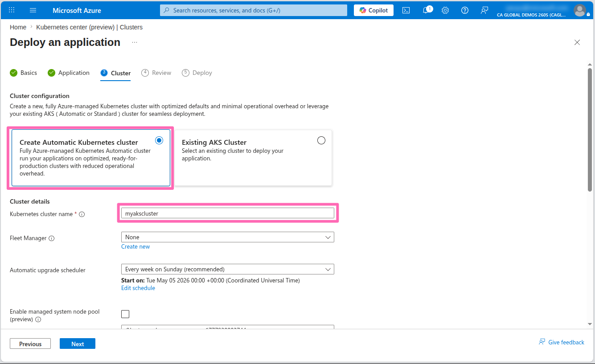Screen dimensions: 595x364
Task: Open portal settings gear
Action: coord(445,10)
